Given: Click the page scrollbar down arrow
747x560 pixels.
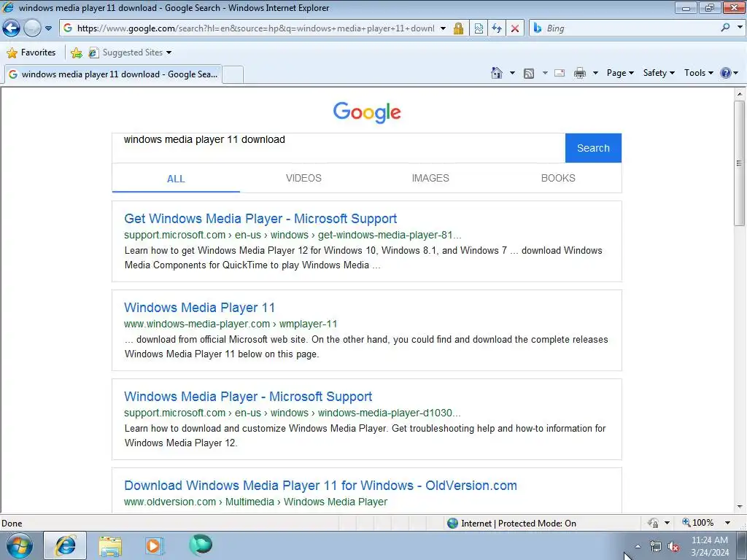Looking at the screenshot, I should 740,507.
